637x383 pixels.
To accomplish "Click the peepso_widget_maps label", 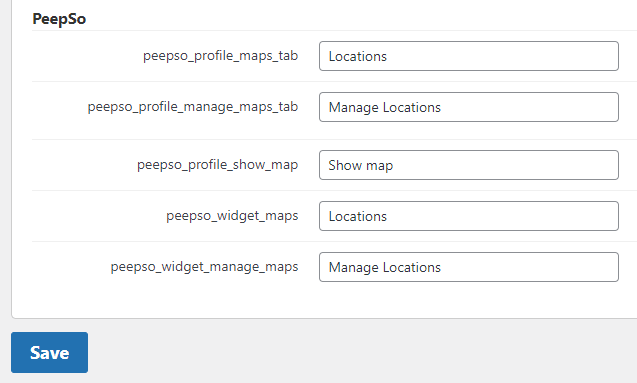I will click(x=232, y=216).
